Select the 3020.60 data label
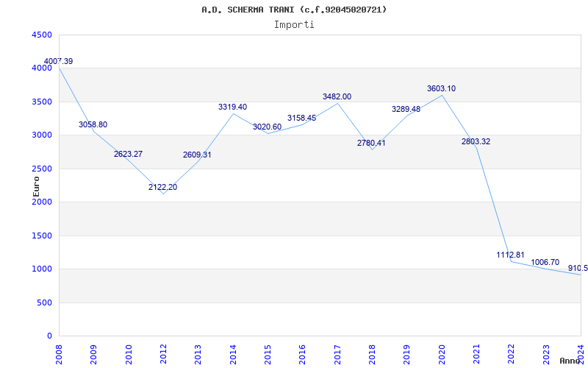588x368 pixels. (x=267, y=127)
